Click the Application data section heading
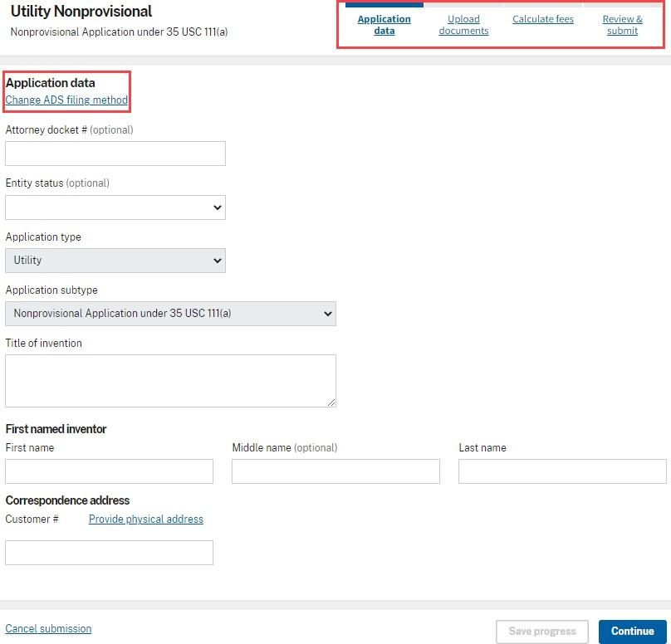This screenshot has height=644, width=671. (50, 83)
